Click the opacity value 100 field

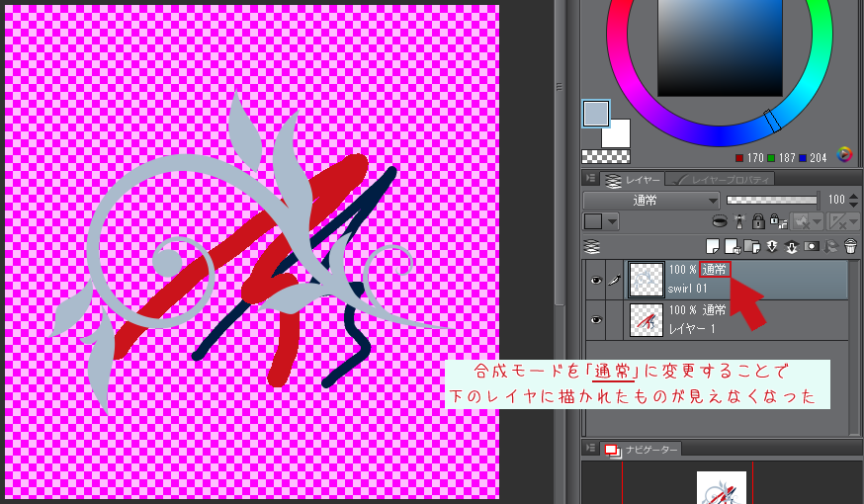point(836,200)
